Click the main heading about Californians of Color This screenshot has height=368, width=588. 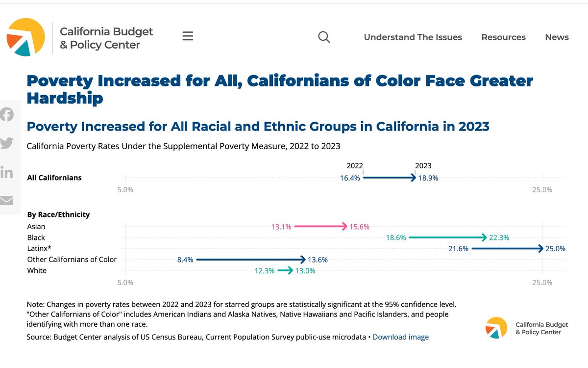(x=280, y=89)
